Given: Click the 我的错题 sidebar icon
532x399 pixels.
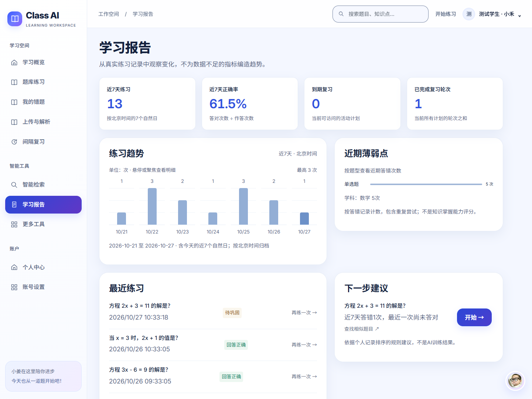Looking at the screenshot, I should tap(14, 102).
